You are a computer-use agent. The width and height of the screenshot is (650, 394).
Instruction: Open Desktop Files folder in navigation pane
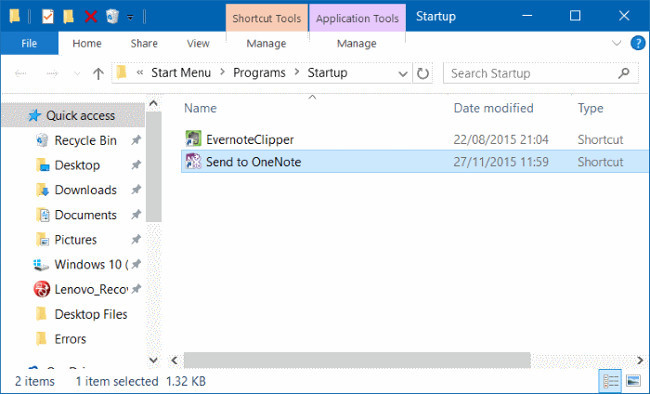pos(91,314)
